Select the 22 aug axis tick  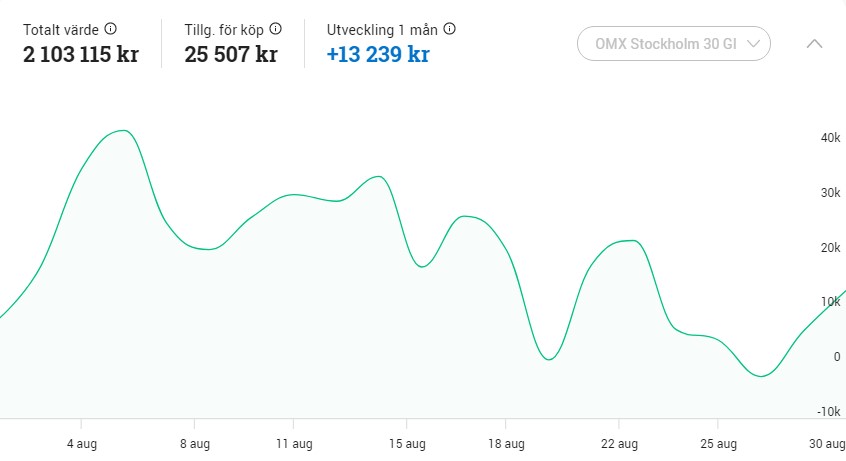pyautogui.click(x=620, y=444)
